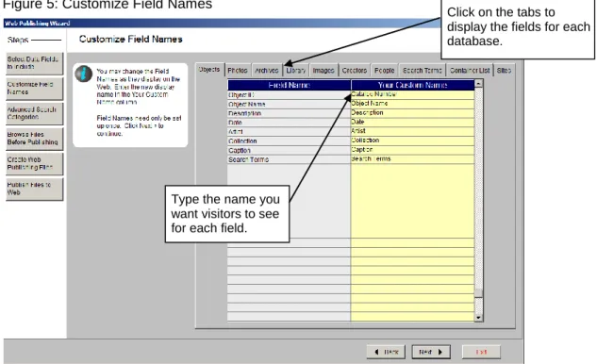Image resolution: width=597 pixels, height=364 pixels.
Task: Switch to the Photos tab
Action: [238, 71]
